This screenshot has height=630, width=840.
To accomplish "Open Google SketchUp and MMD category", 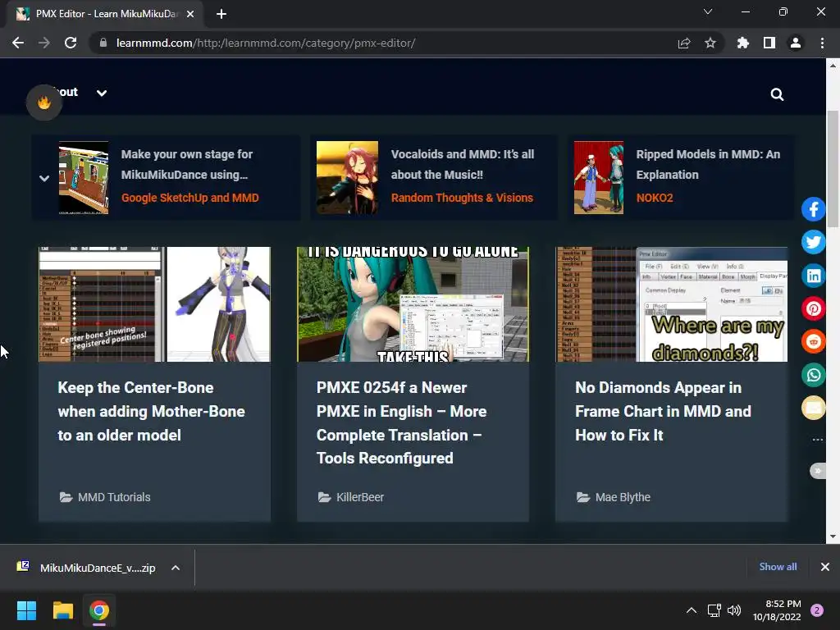I will click(189, 198).
